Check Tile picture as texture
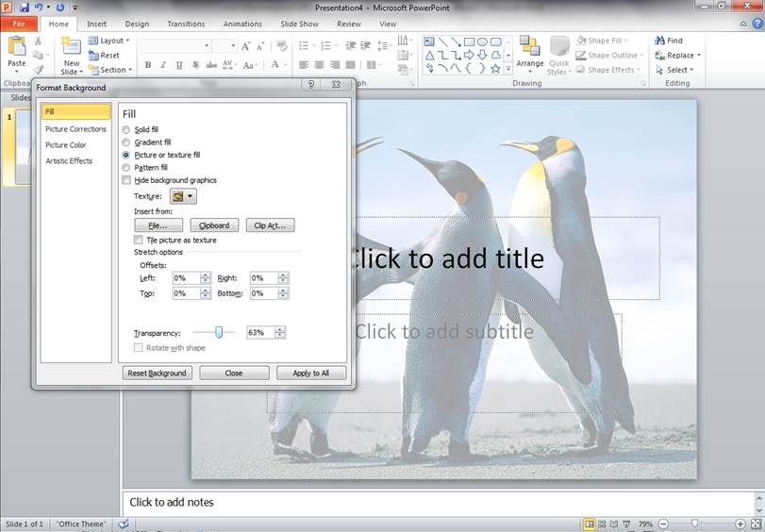Viewport: 765px width, 532px height. tap(139, 241)
